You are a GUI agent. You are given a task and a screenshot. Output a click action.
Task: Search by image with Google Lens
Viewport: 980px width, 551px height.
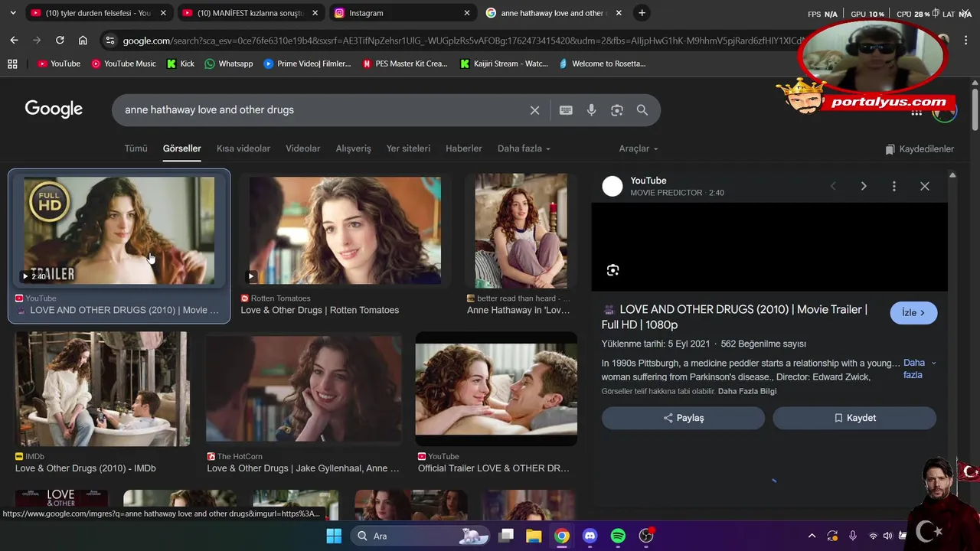tap(617, 110)
